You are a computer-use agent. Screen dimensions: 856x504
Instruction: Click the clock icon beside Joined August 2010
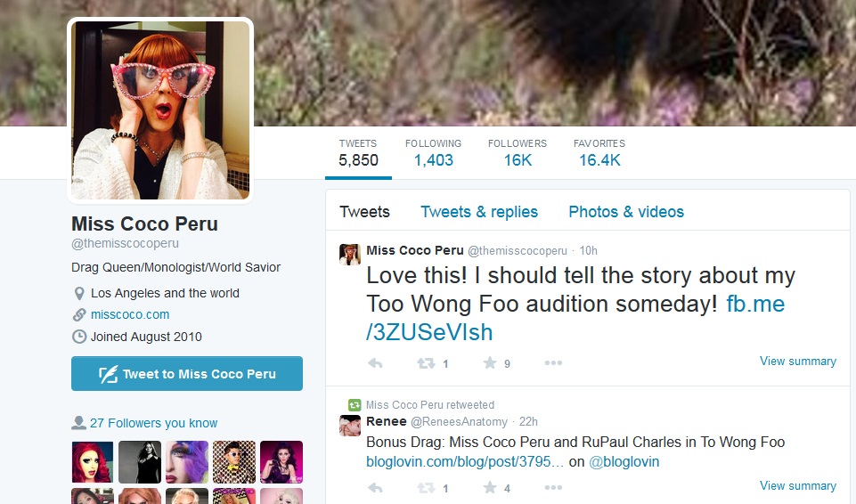coord(79,337)
